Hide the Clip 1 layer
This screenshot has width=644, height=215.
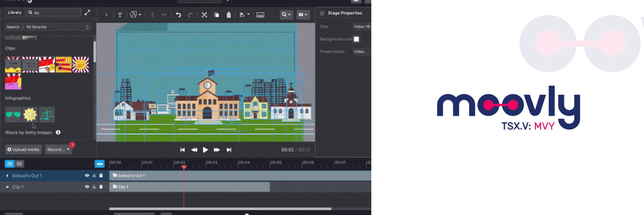coord(87,186)
